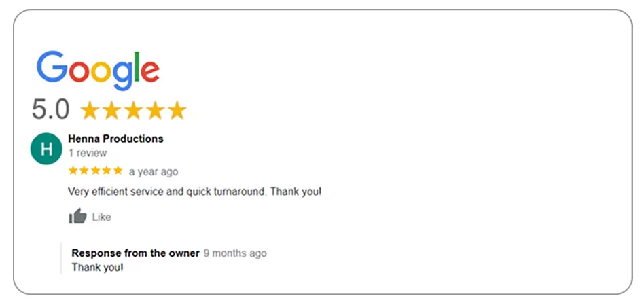Click the second large rating star
The height and width of the screenshot is (305, 644).
pyautogui.click(x=111, y=110)
